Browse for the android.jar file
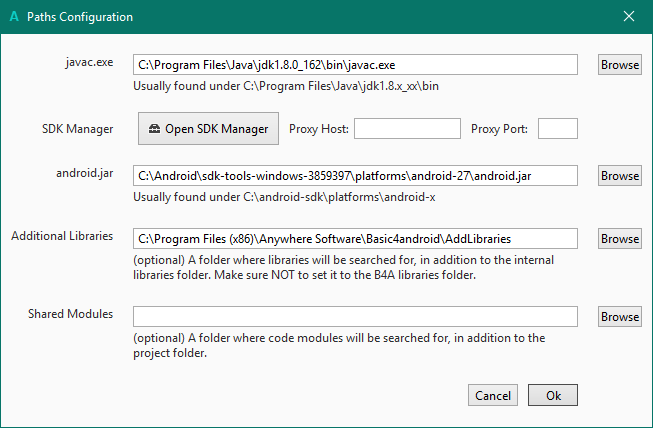Viewport: 653px width, 428px height. (x=620, y=176)
